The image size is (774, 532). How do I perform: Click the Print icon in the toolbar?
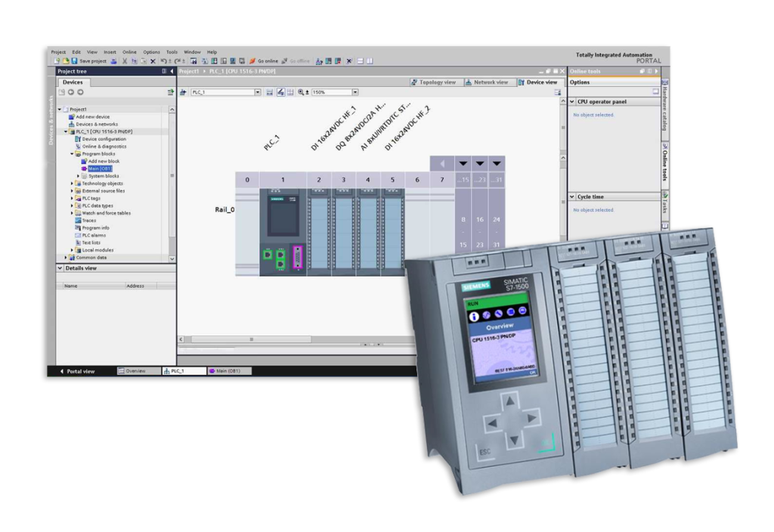pyautogui.click(x=113, y=61)
